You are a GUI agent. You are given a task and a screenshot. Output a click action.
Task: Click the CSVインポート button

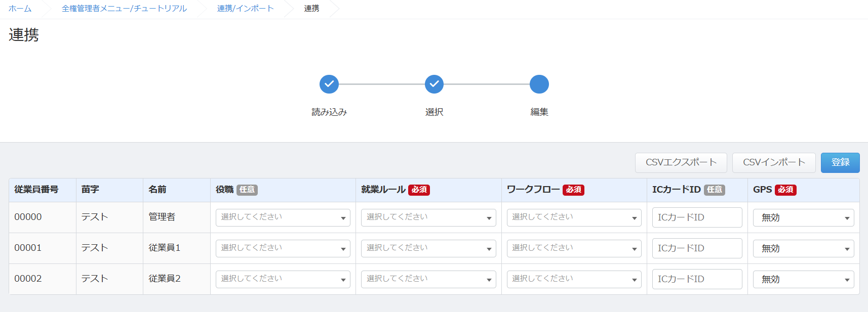pos(773,163)
